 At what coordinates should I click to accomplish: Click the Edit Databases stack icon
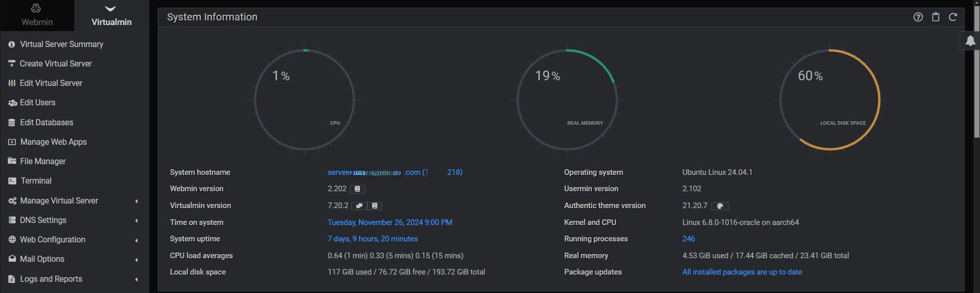[12, 123]
